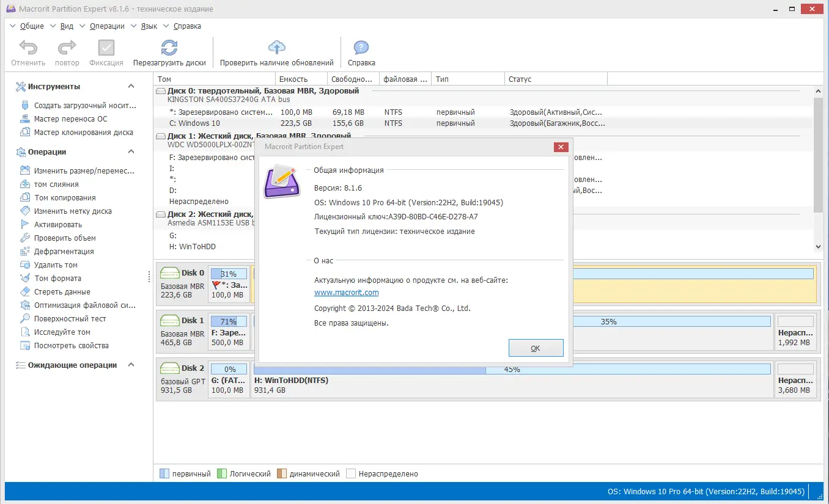Click the Disk 1 drive icon in disk map
This screenshot has height=504, width=829.
tap(169, 321)
